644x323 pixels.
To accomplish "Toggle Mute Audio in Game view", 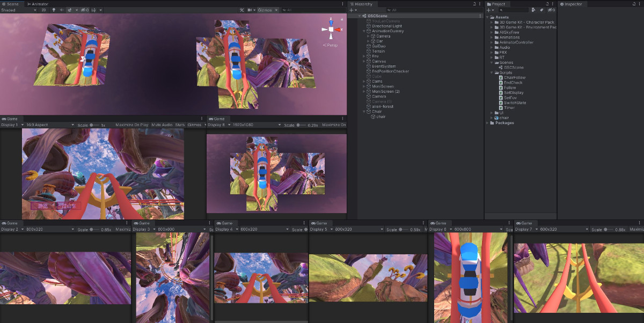I will click(x=162, y=125).
